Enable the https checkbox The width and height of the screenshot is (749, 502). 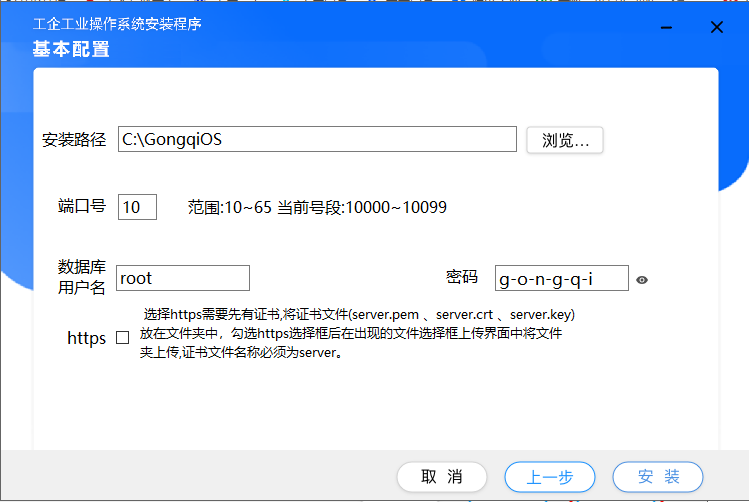click(x=123, y=338)
